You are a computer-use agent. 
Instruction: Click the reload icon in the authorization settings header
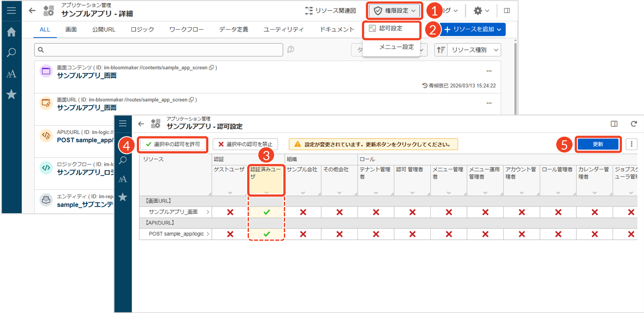click(x=634, y=124)
